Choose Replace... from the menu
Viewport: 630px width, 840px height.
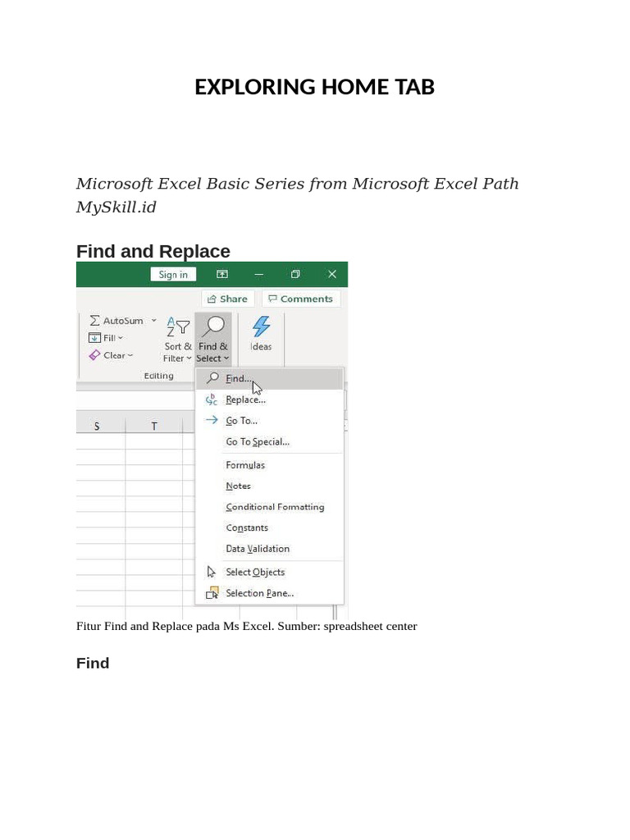pyautogui.click(x=269, y=399)
